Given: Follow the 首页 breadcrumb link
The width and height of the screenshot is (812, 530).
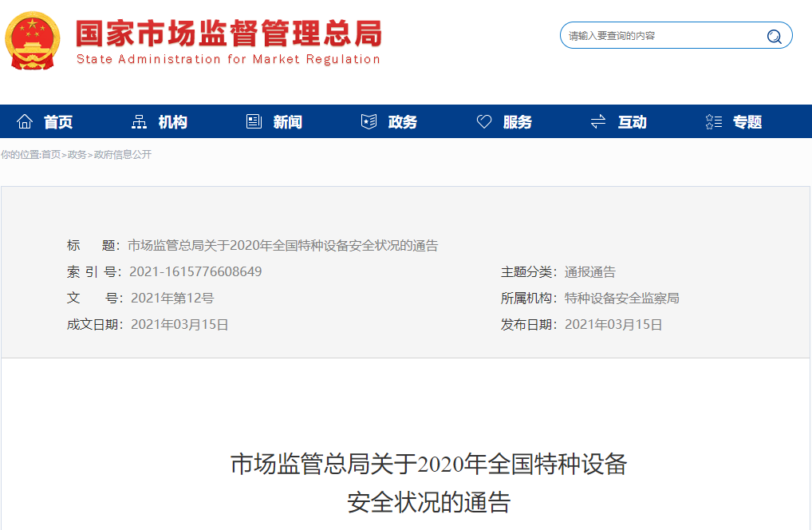Looking at the screenshot, I should tap(51, 154).
